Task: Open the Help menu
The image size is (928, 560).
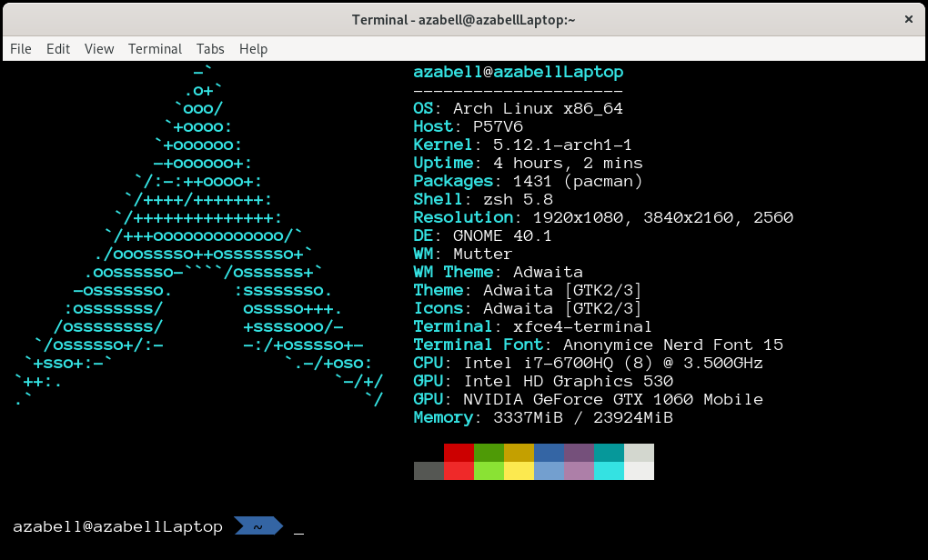Action: click(x=253, y=49)
